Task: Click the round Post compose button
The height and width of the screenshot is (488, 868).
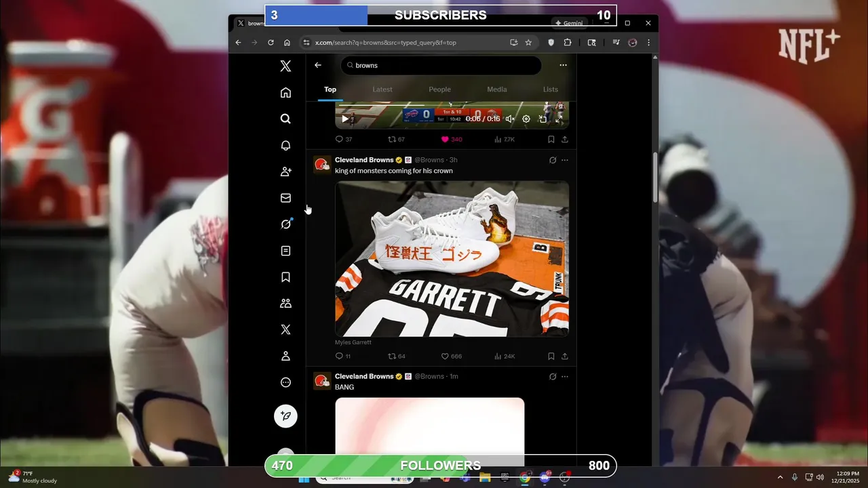Action: tap(285, 415)
